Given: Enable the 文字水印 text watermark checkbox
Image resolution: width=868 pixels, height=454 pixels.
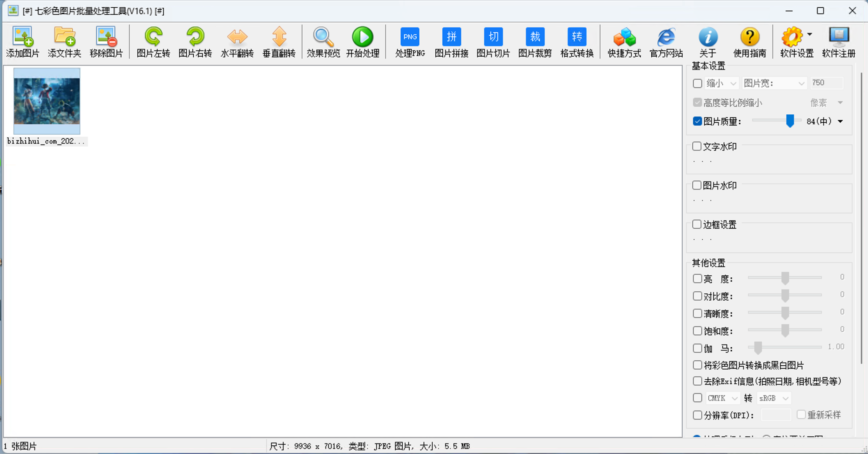Looking at the screenshot, I should pos(697,146).
